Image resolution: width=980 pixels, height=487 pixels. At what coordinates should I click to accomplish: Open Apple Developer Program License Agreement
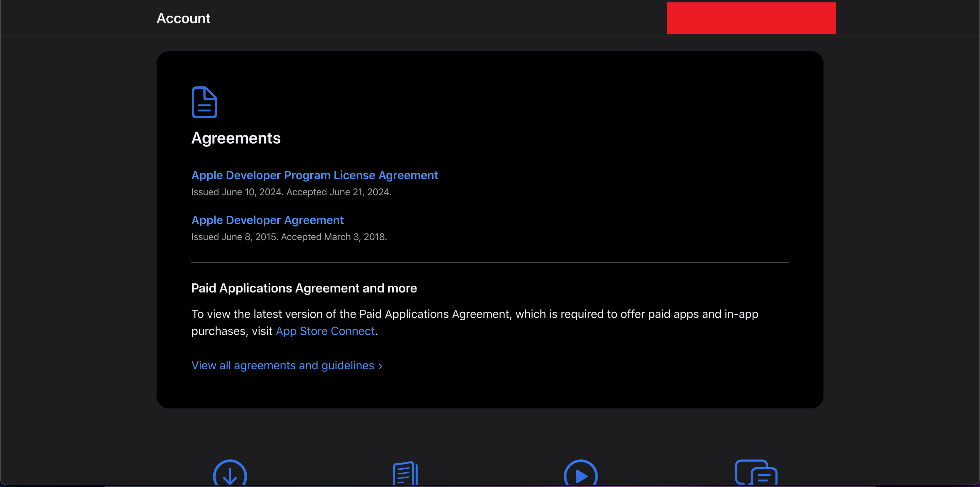(315, 175)
